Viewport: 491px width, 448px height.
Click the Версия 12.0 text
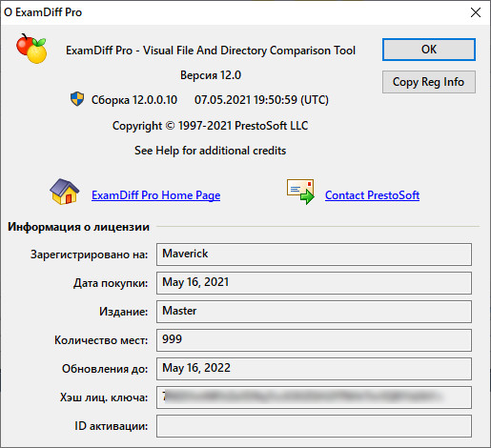211,75
